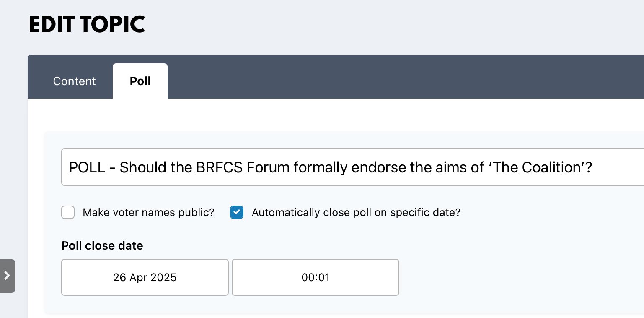Select the Poll tab
The width and height of the screenshot is (644, 318).
coord(140,81)
